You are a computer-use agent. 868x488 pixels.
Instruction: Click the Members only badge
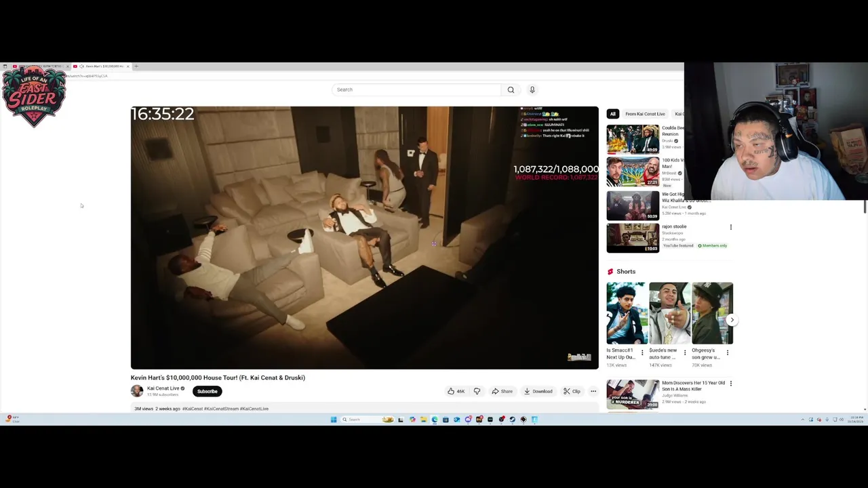tap(712, 245)
